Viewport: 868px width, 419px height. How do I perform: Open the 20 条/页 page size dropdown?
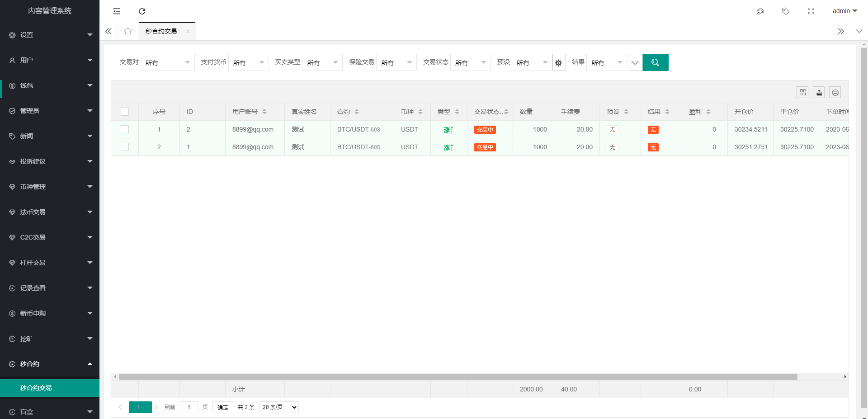[279, 407]
